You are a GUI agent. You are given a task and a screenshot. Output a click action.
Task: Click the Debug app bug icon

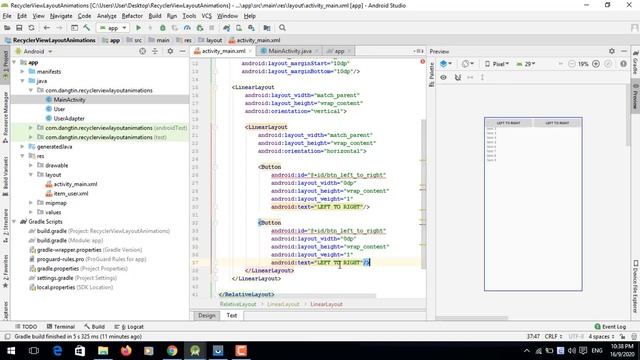point(162,28)
